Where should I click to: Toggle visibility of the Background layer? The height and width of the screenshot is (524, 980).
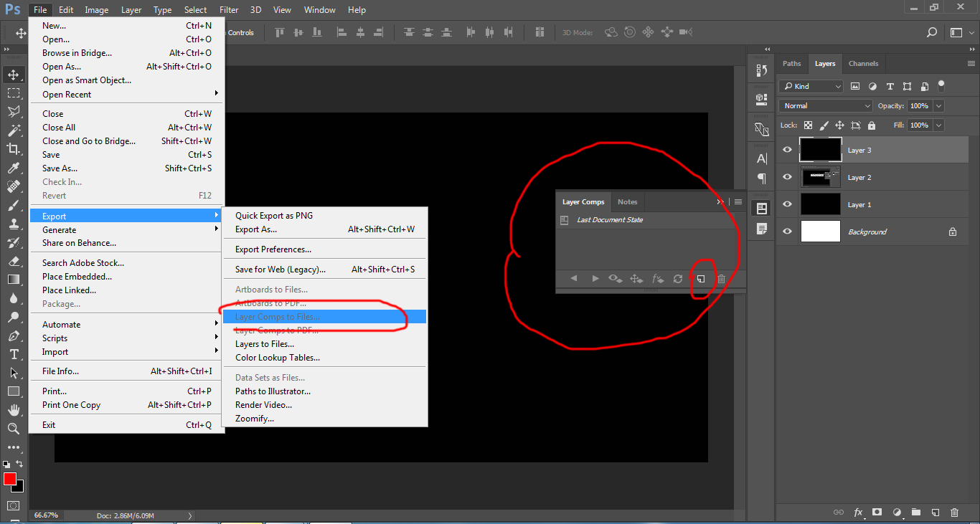click(788, 232)
